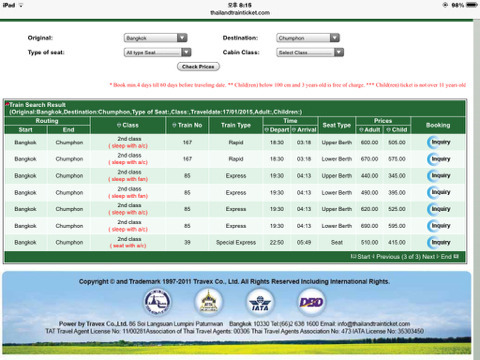This screenshot has width=480, height=360.
Task: Select the 415.00 child price cell
Action: [397, 242]
